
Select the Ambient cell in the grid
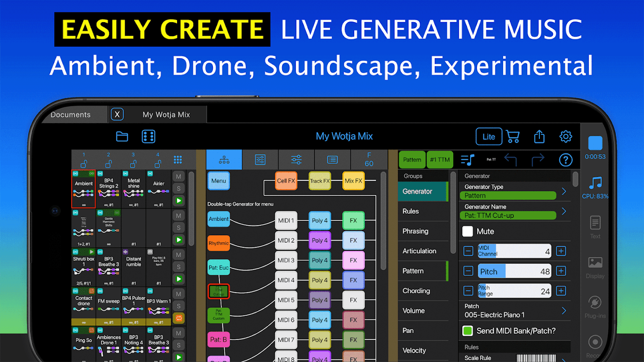tap(84, 189)
